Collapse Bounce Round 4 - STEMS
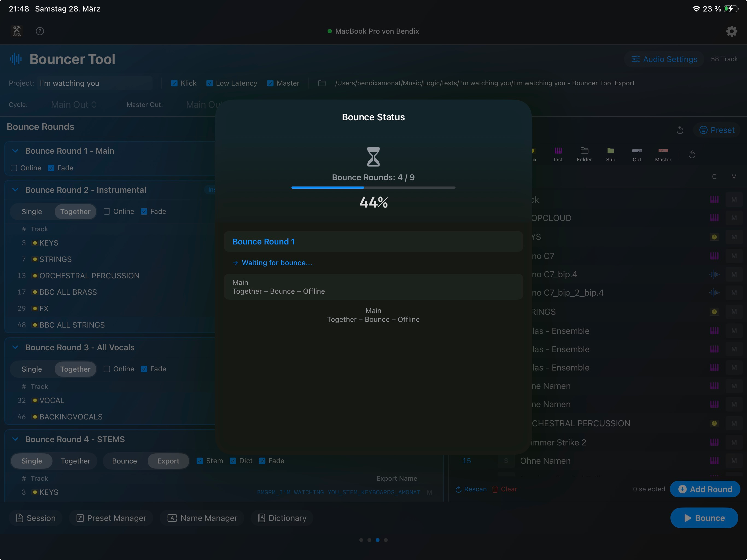The image size is (747, 560). click(x=15, y=439)
